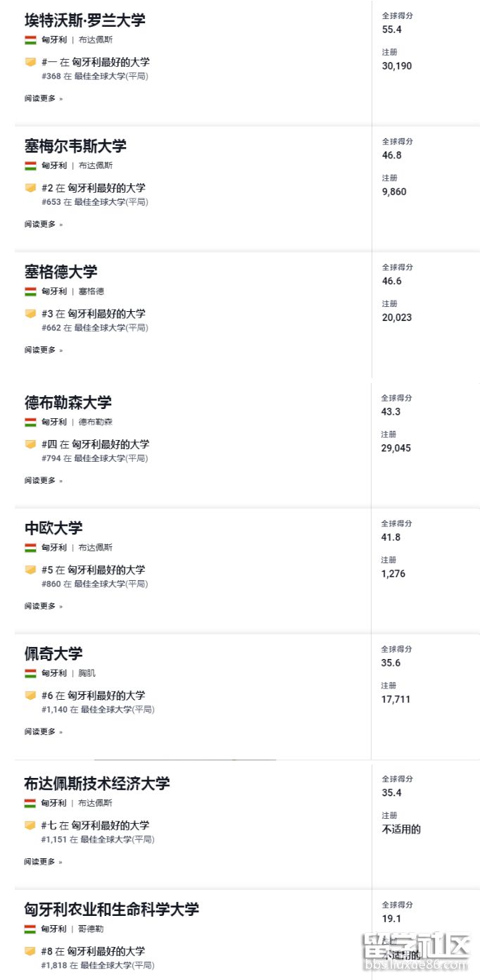Click the #2 在 匈牙利最好的大学 ranking link
This screenshot has width=480, height=980.
(x=93, y=188)
